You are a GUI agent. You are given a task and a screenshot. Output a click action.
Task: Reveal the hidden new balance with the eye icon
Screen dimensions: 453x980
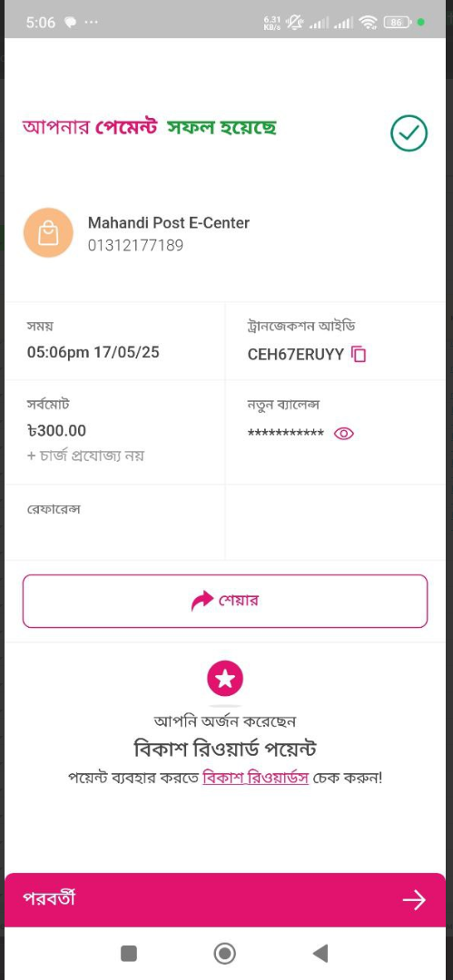[x=344, y=433]
